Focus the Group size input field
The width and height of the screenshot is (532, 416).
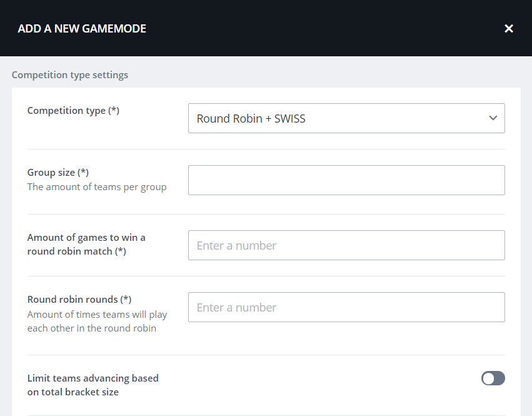(x=346, y=180)
